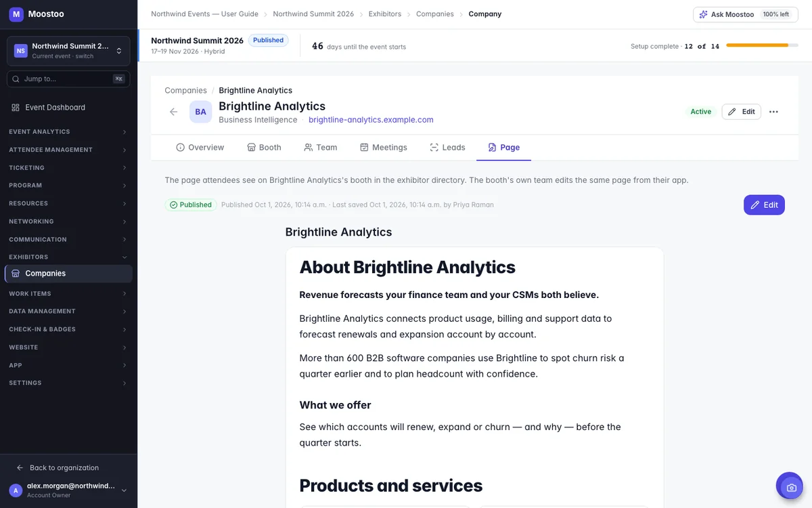
Task: Click the BA company avatar
Action: (x=200, y=112)
